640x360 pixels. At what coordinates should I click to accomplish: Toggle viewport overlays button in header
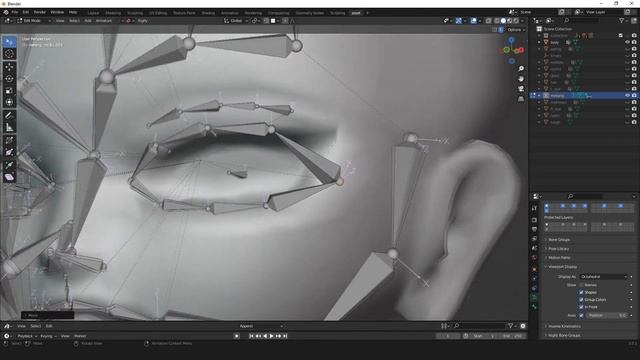pos(473,20)
